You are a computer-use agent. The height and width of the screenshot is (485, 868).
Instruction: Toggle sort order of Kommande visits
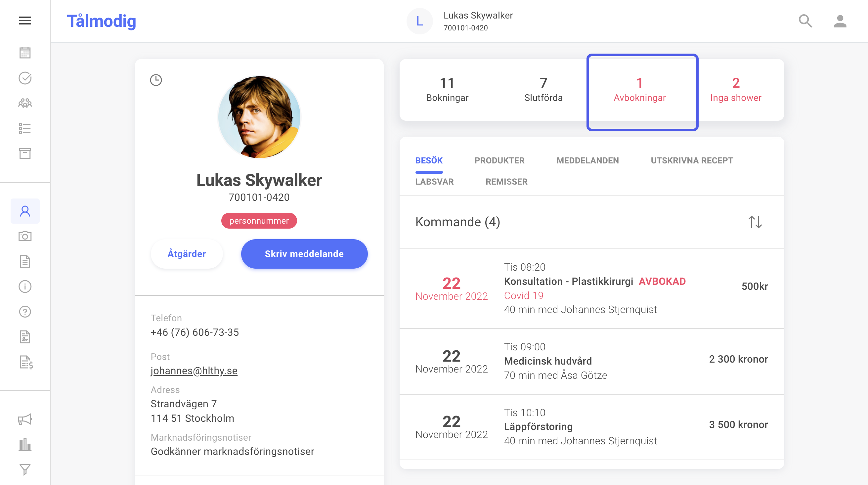click(x=755, y=222)
